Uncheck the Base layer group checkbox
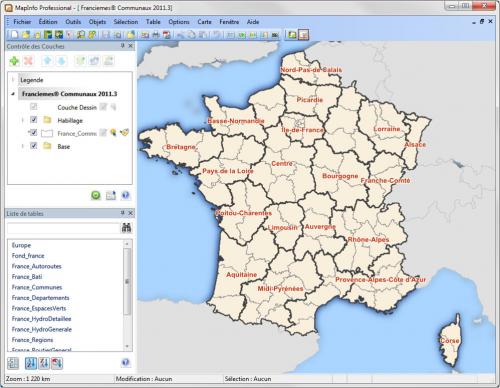 [33, 146]
